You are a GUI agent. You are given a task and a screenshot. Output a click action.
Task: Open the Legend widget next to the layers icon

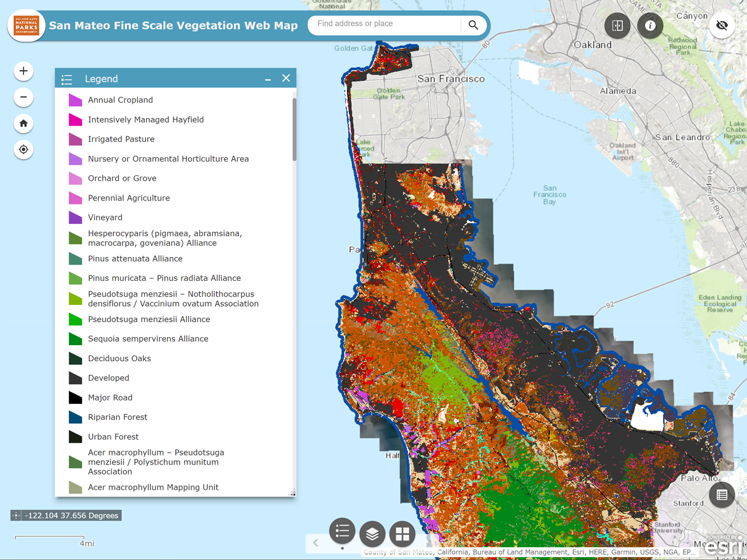click(x=342, y=531)
